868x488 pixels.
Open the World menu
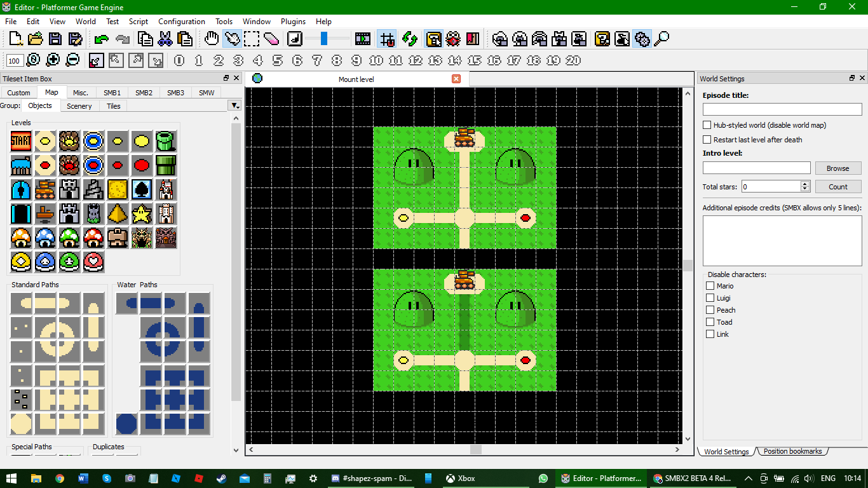(x=86, y=21)
